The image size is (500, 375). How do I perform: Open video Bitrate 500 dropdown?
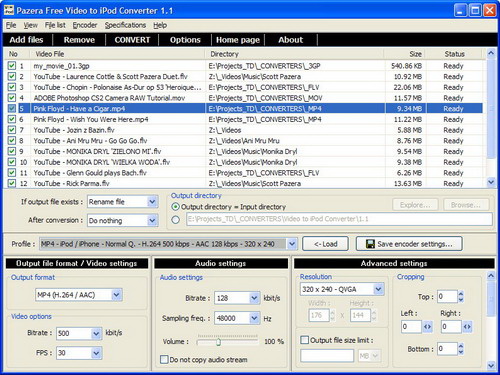96,333
